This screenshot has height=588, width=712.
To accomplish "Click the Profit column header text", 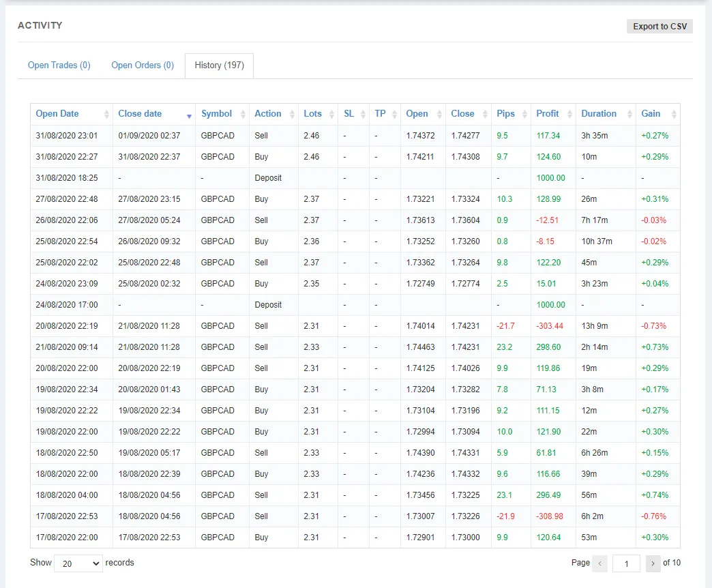I will point(548,113).
